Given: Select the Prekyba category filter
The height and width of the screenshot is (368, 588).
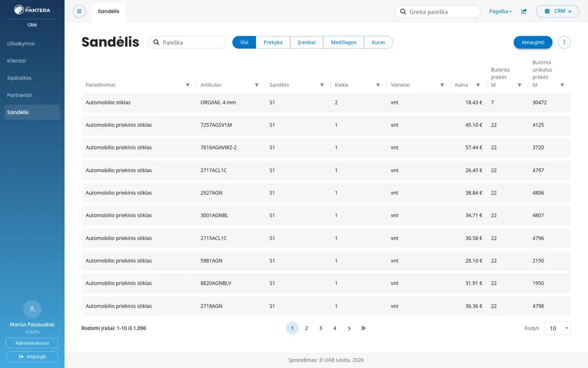Looking at the screenshot, I should point(273,42).
